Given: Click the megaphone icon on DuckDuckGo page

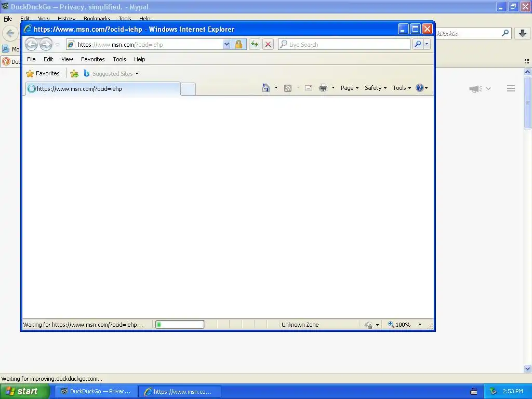Looking at the screenshot, I should click(476, 88).
